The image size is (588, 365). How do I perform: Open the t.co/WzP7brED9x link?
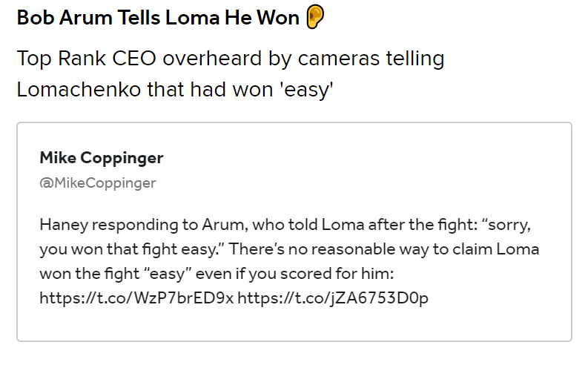[136, 297]
